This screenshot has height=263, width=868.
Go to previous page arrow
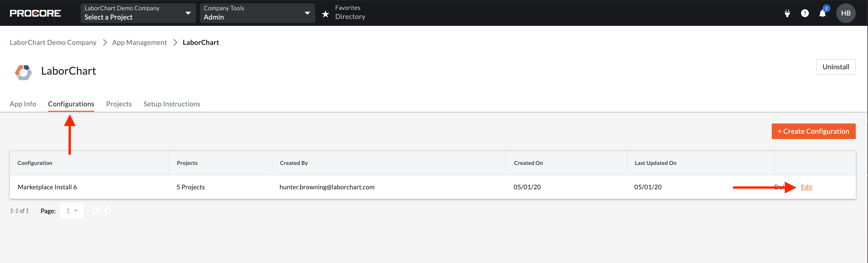click(96, 211)
